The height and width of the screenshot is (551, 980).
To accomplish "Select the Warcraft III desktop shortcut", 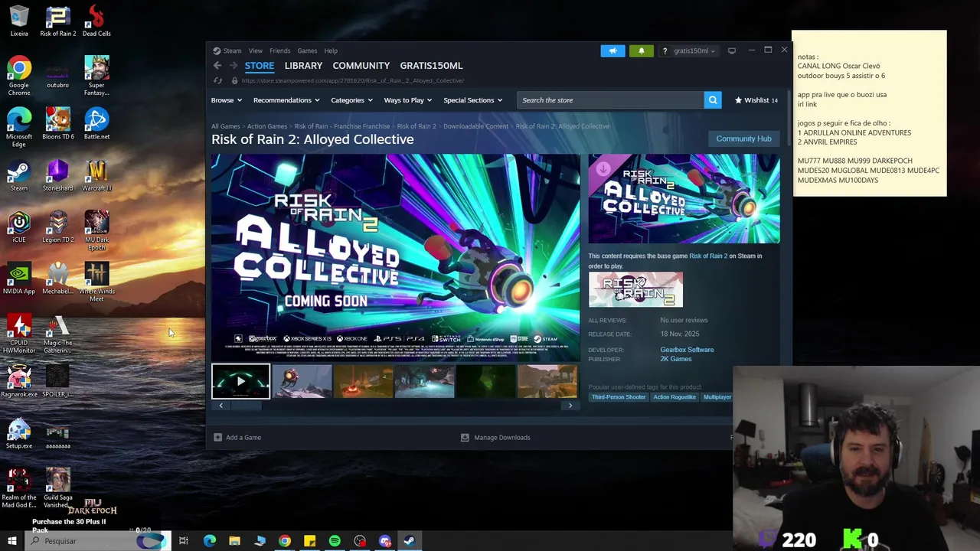I will 96,175.
